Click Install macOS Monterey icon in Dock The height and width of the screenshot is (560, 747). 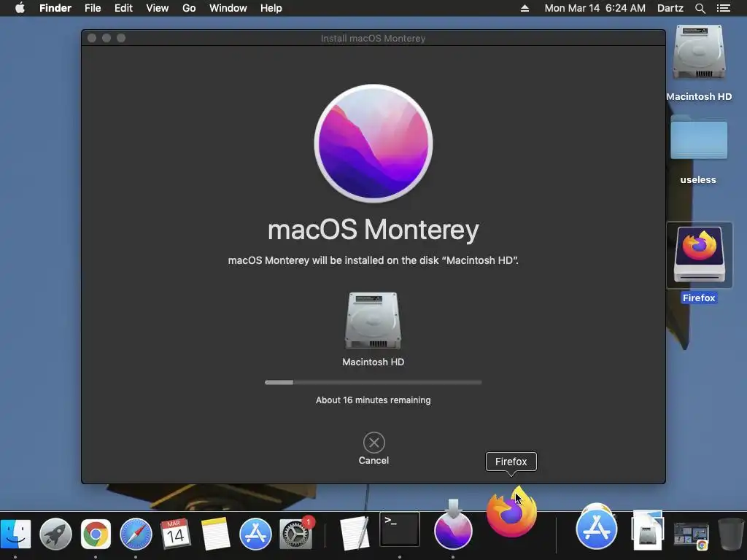pyautogui.click(x=453, y=525)
